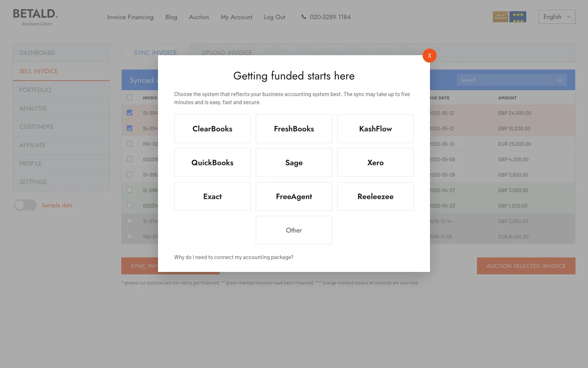Select Sell Invoice in the sidebar
The image size is (588, 368).
pos(61,71)
